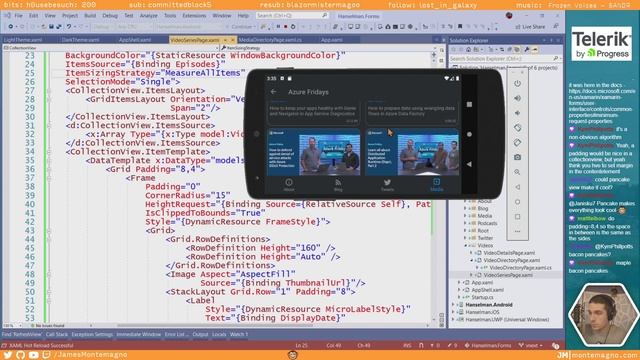This screenshot has height=360, width=640.
Task: Expand the Blog folder in Solution Explorer
Action: point(465,209)
